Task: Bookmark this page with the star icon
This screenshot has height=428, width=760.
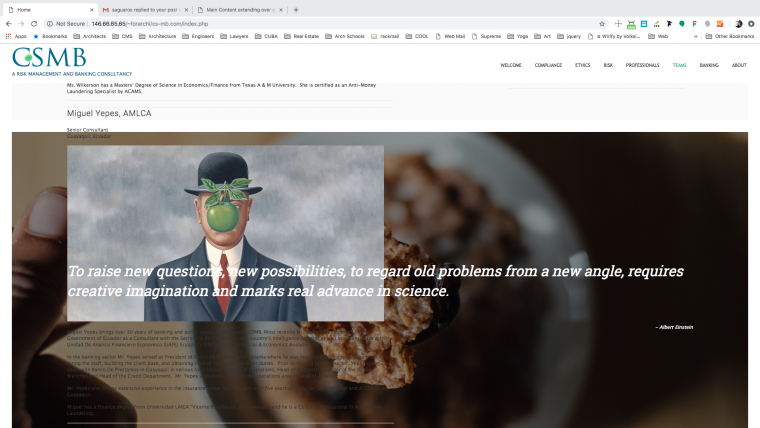Action: [x=602, y=23]
